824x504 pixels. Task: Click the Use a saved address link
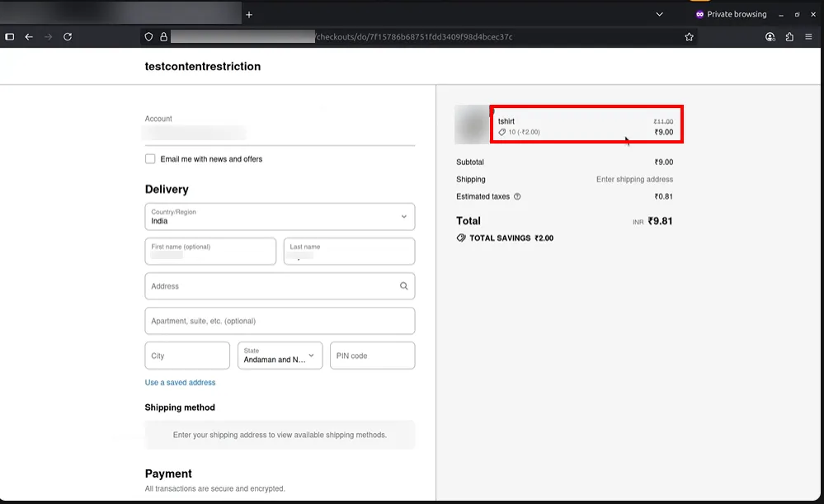(x=180, y=383)
